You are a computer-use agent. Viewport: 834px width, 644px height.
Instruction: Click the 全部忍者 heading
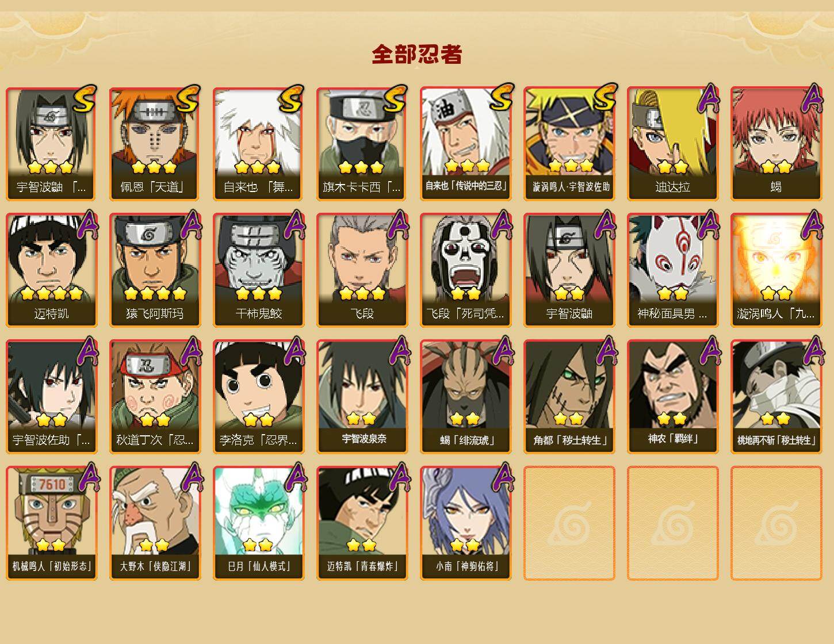pyautogui.click(x=417, y=55)
